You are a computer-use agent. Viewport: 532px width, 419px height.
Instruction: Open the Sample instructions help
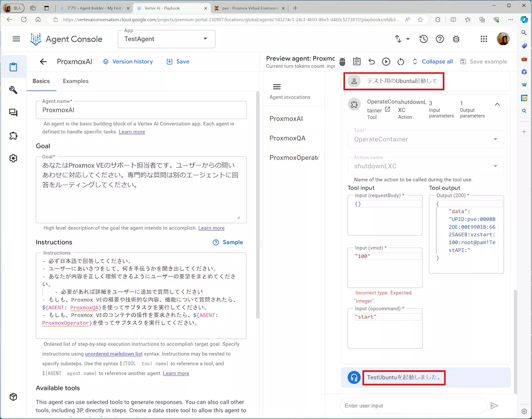pyautogui.click(x=228, y=242)
